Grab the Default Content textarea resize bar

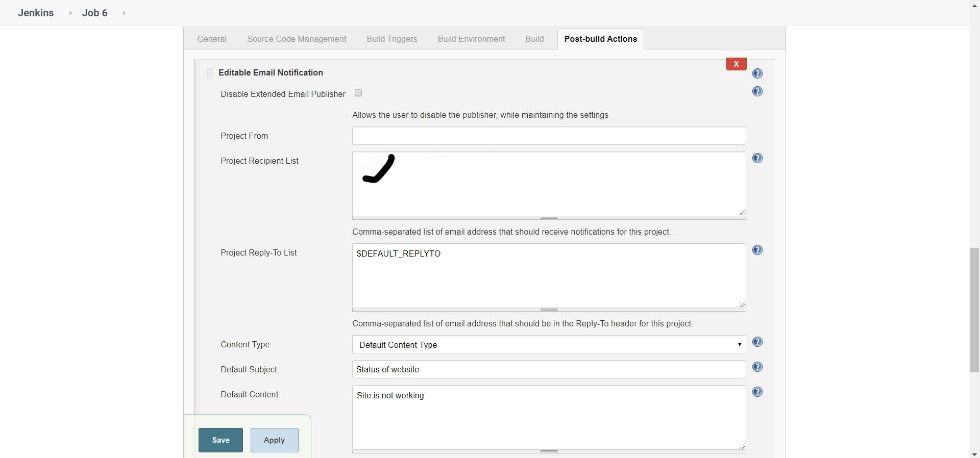(x=549, y=451)
